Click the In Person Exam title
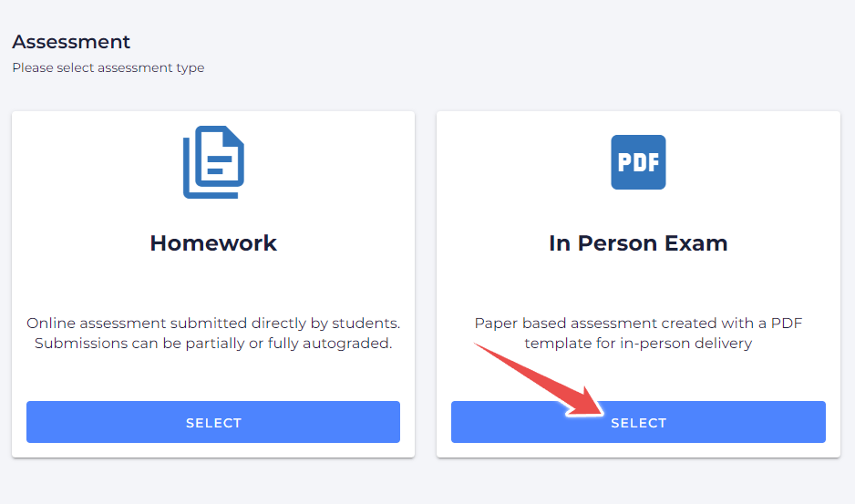Viewport: 855px width, 504px height. point(638,243)
